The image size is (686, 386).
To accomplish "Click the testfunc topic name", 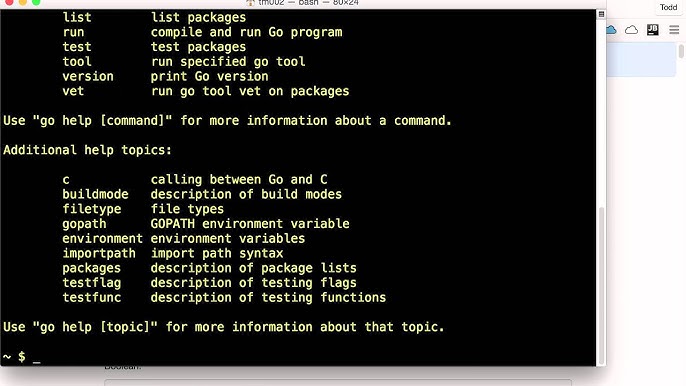I will [x=91, y=297].
